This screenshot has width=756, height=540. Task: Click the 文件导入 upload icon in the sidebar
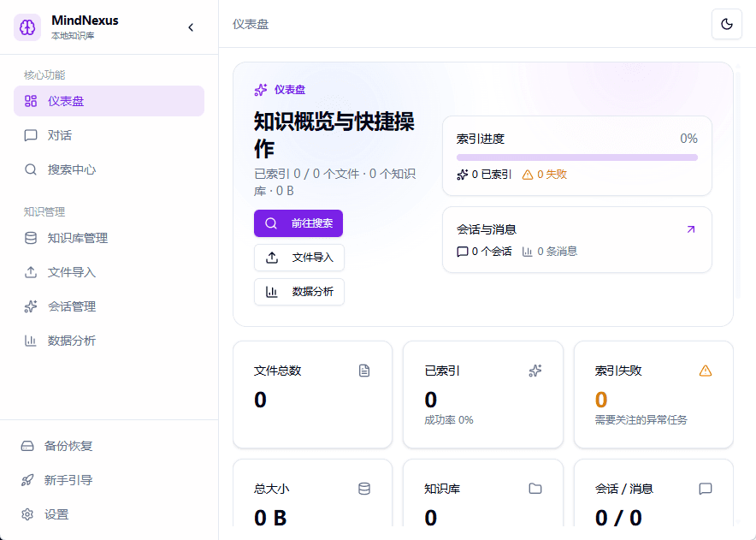31,272
